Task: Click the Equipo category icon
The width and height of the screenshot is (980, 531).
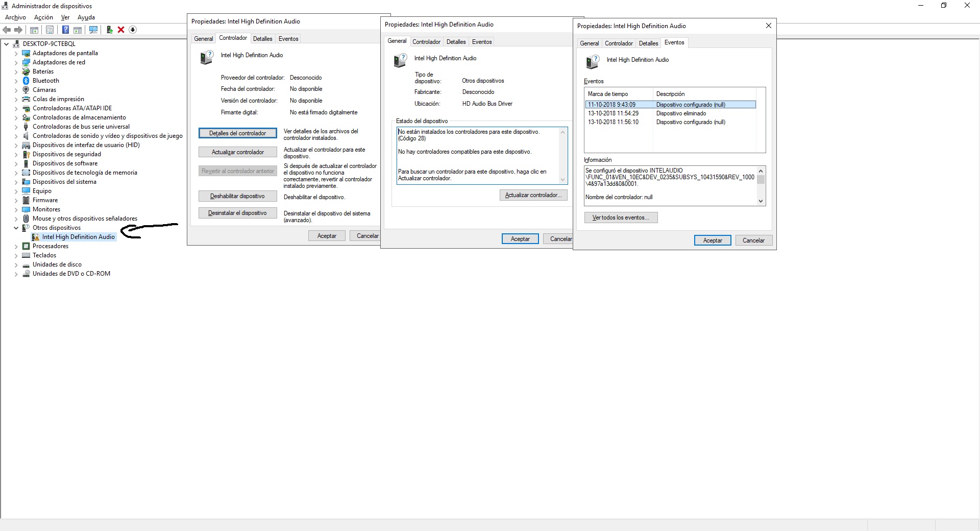Action: pyautogui.click(x=26, y=191)
